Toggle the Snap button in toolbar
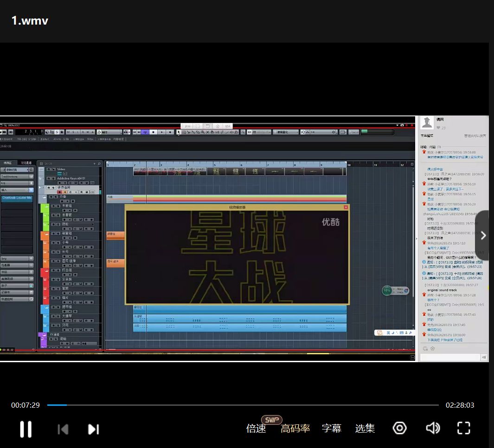 pyautogui.click(x=249, y=132)
